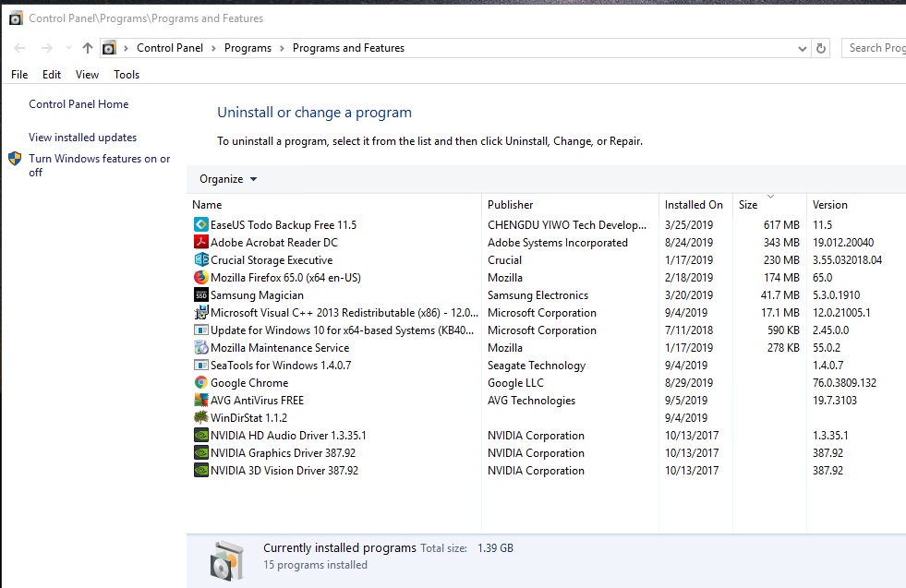Click the AVG Technologies publisher cell

click(x=531, y=401)
